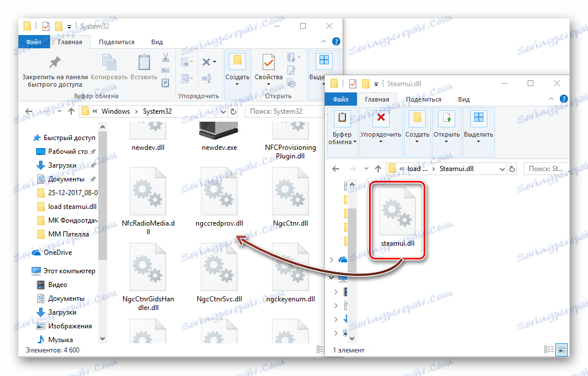The image size is (588, 376).
Task: Select ngckeyenum.dll file
Action: click(x=291, y=273)
